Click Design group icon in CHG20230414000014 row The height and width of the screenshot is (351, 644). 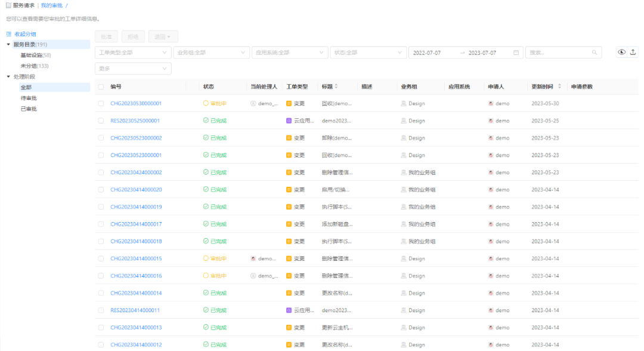[403, 293]
